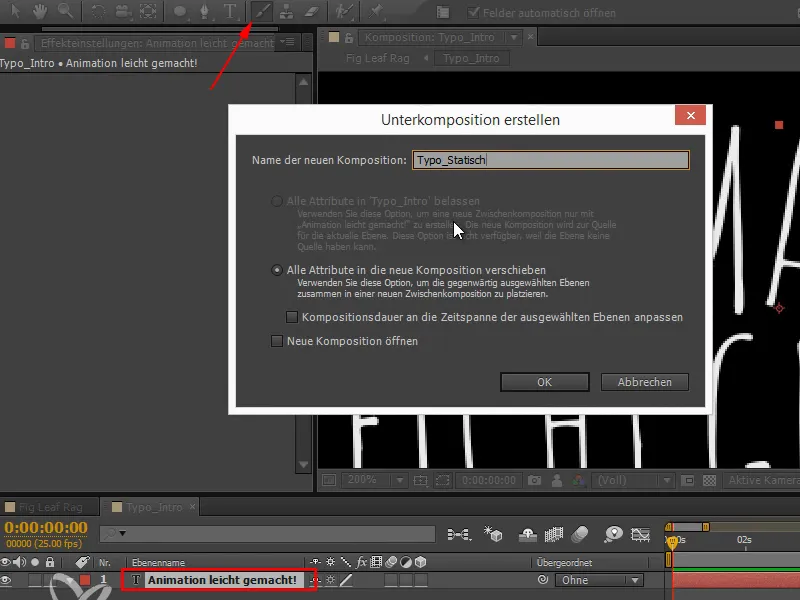Click current time 0:00:00:00 in viewer
Screen dimensions: 800x600
coord(488,480)
